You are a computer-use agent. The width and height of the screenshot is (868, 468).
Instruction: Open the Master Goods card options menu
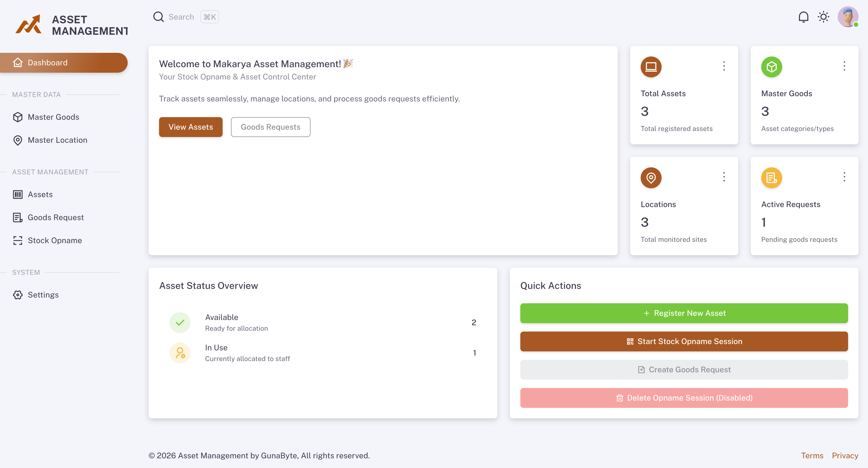[x=844, y=66]
